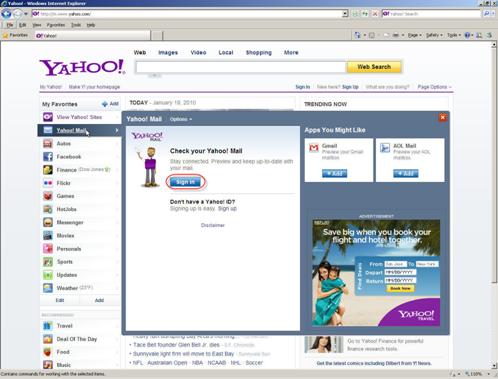
Task: Click the browser Back arrow button
Action: (x=6, y=14)
